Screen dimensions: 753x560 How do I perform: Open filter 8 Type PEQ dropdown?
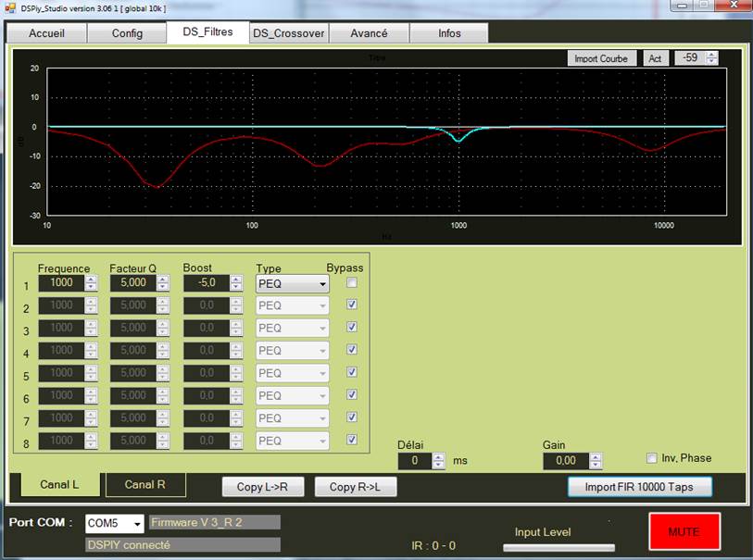[293, 441]
